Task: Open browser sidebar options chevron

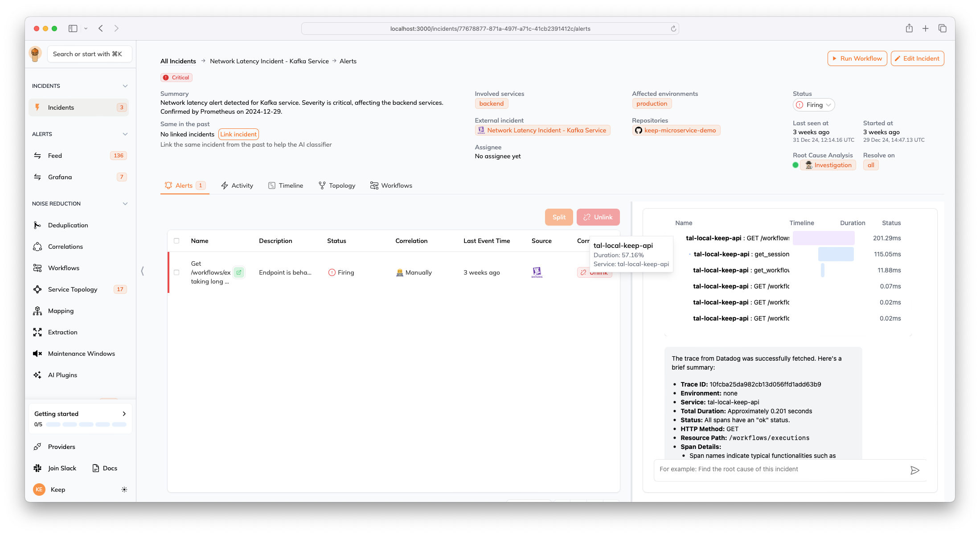Action: [86, 29]
